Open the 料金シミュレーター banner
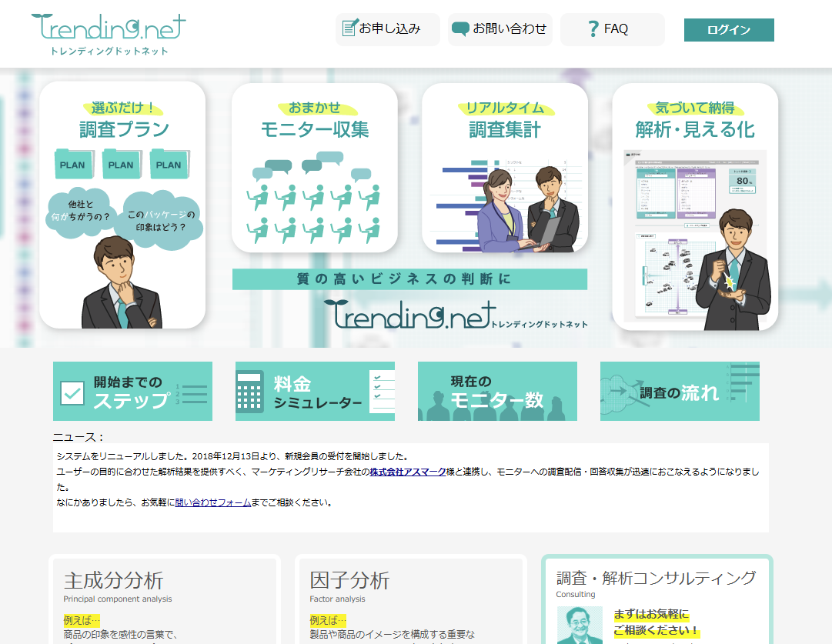 [x=316, y=392]
